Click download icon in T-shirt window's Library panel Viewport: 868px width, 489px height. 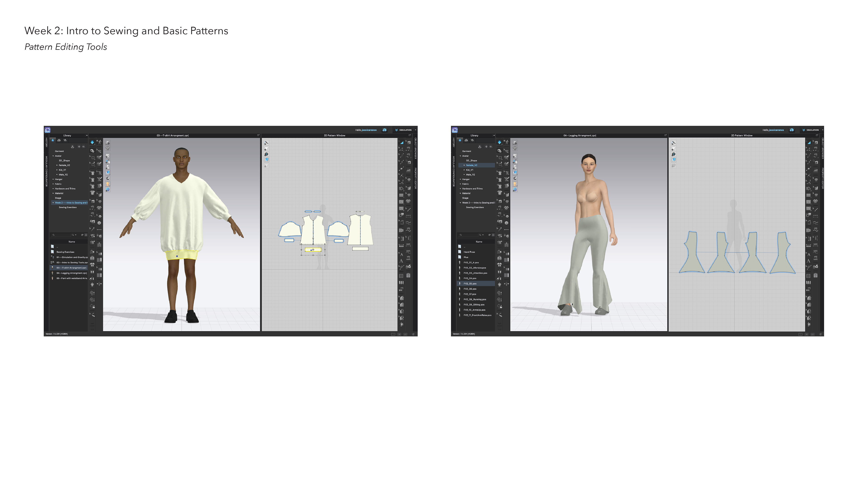point(72,147)
